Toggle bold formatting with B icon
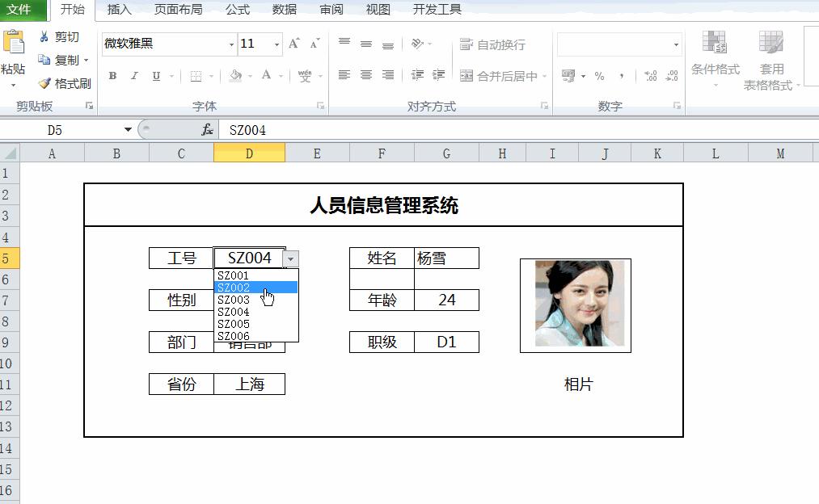The width and height of the screenshot is (819, 504). coord(112,75)
